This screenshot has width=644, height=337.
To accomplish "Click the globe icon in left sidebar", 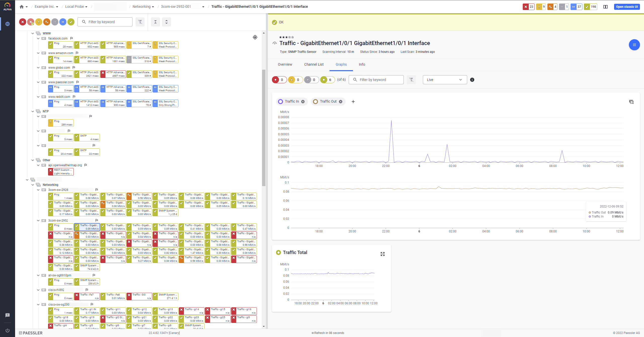I will pyautogui.click(x=8, y=24).
